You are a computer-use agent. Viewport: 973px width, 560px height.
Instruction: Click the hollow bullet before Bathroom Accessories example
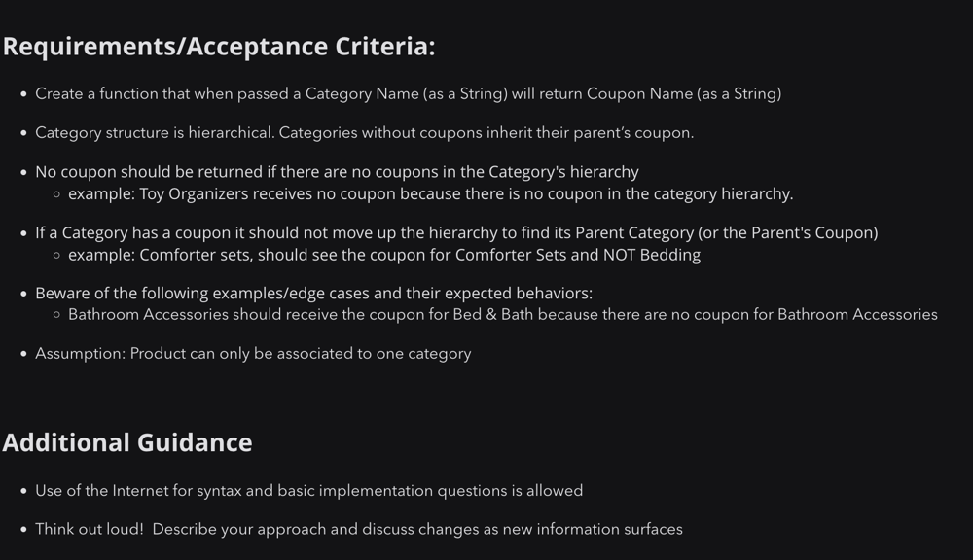coord(57,315)
